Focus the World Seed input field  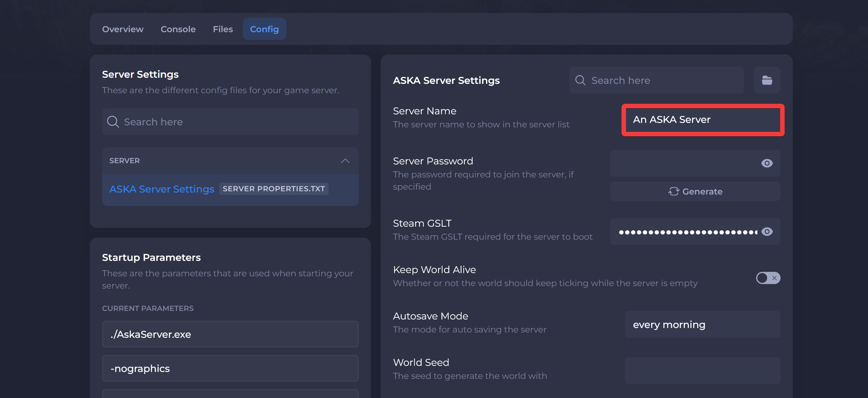[x=702, y=371]
